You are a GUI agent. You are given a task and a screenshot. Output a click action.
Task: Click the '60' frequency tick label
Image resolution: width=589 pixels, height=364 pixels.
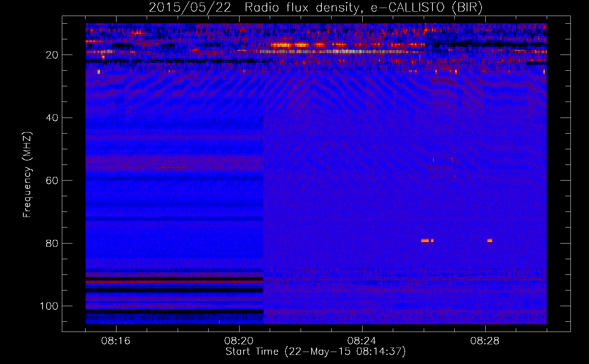pos(52,181)
